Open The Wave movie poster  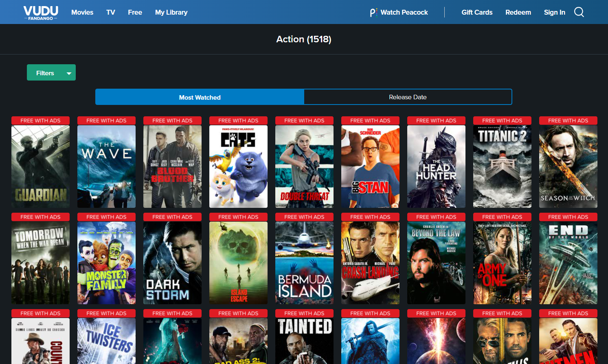tap(106, 166)
